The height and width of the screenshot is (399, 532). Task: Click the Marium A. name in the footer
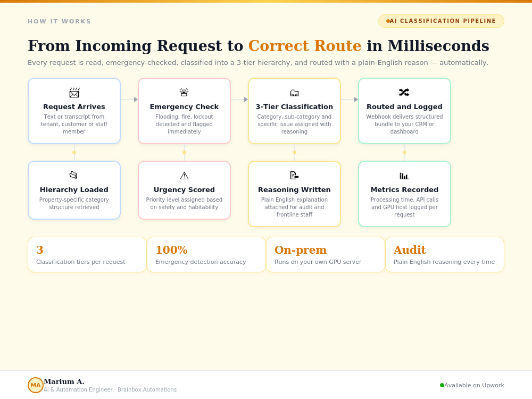[64, 381]
